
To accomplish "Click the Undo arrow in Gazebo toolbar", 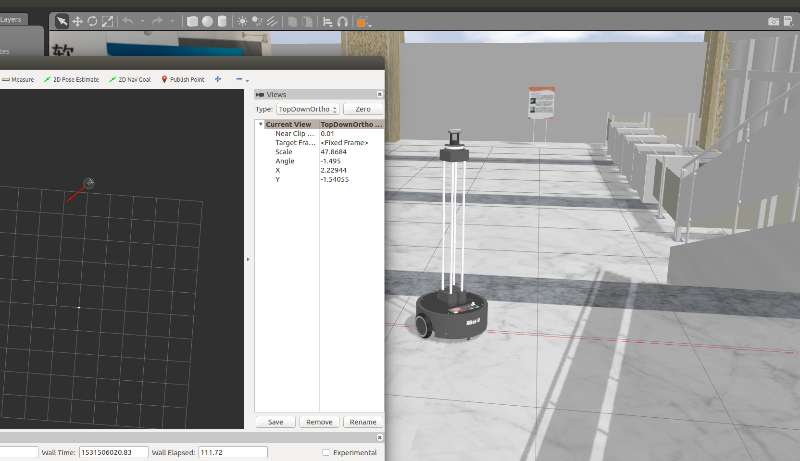I will pos(128,21).
